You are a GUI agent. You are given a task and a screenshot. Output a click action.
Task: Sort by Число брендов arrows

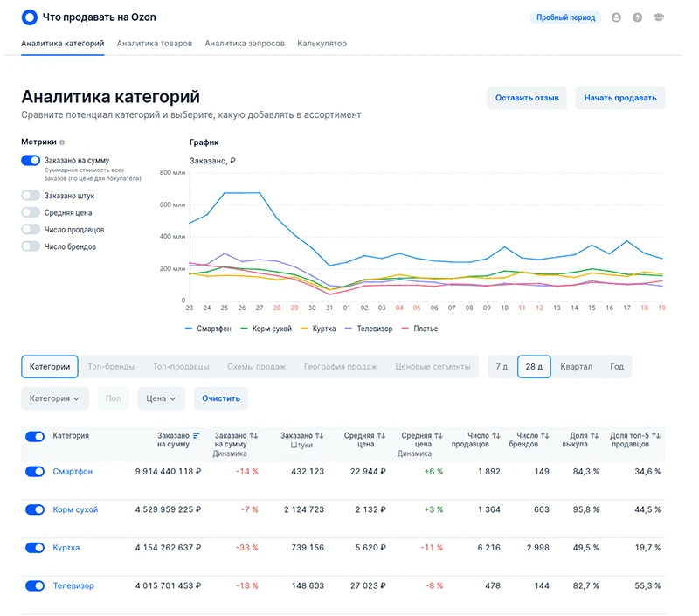click(544, 435)
